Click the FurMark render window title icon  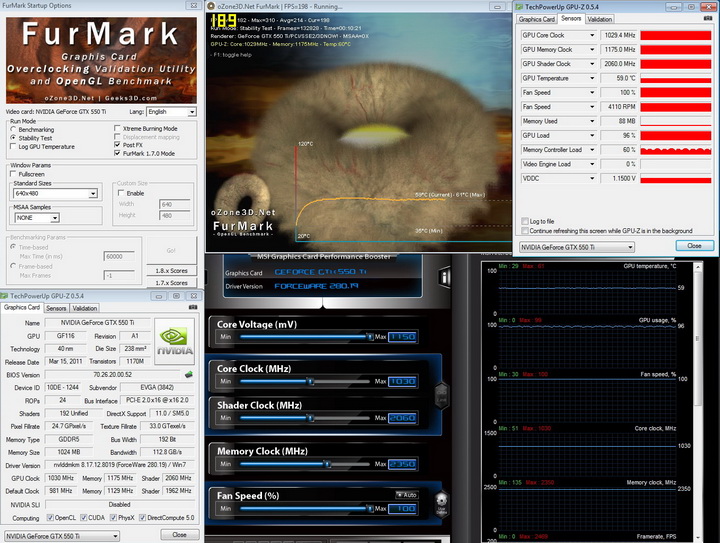(x=212, y=6)
